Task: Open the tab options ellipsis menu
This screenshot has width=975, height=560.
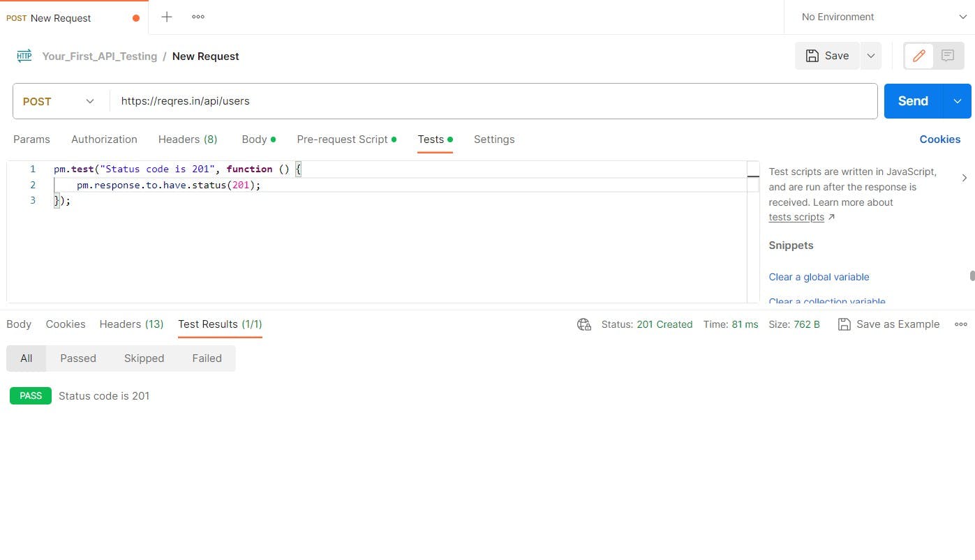Action: click(198, 17)
